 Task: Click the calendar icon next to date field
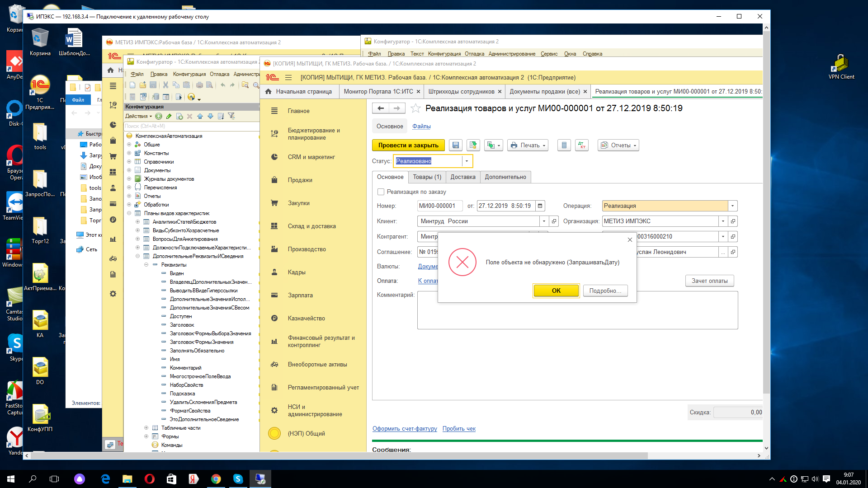pyautogui.click(x=540, y=206)
